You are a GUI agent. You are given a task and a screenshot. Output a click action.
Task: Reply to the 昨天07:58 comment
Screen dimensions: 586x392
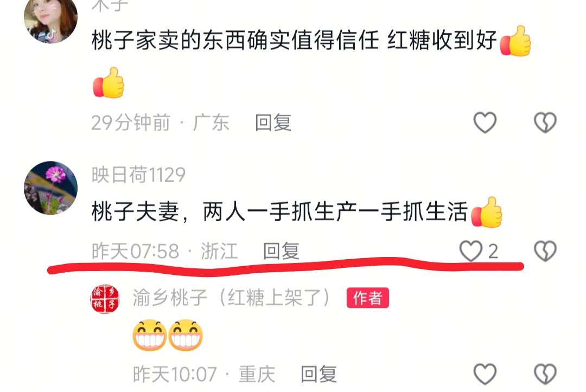pos(282,250)
